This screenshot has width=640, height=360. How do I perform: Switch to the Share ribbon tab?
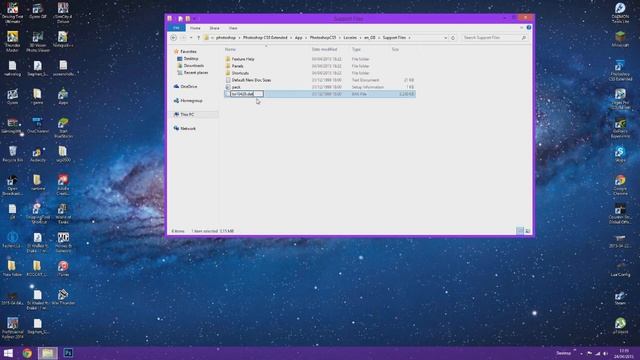click(214, 28)
